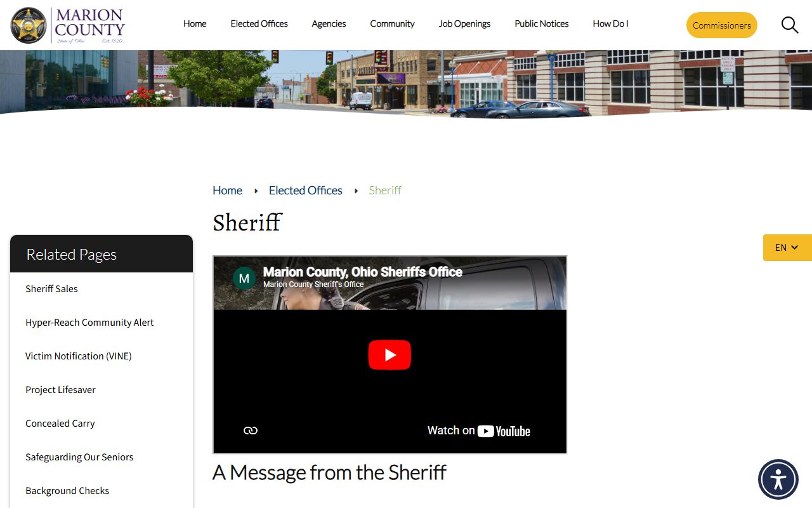Open Victim Notification (VINE) page

click(x=79, y=356)
